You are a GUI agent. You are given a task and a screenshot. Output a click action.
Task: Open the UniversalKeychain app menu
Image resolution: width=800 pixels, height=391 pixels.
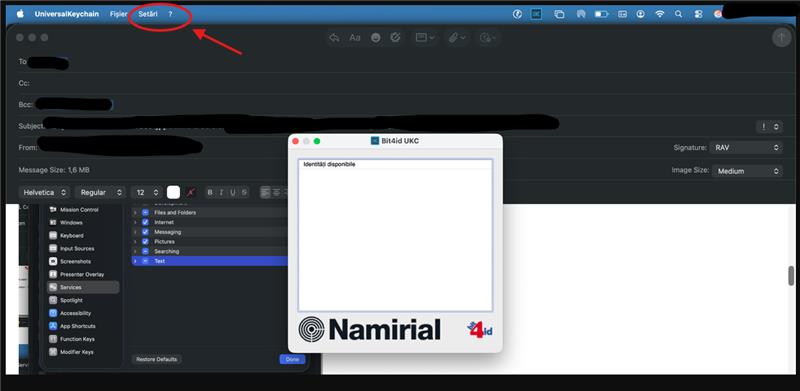click(x=66, y=14)
